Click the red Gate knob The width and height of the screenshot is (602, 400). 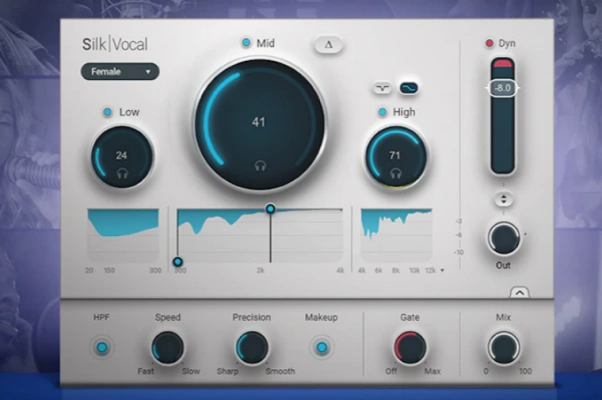410,348
